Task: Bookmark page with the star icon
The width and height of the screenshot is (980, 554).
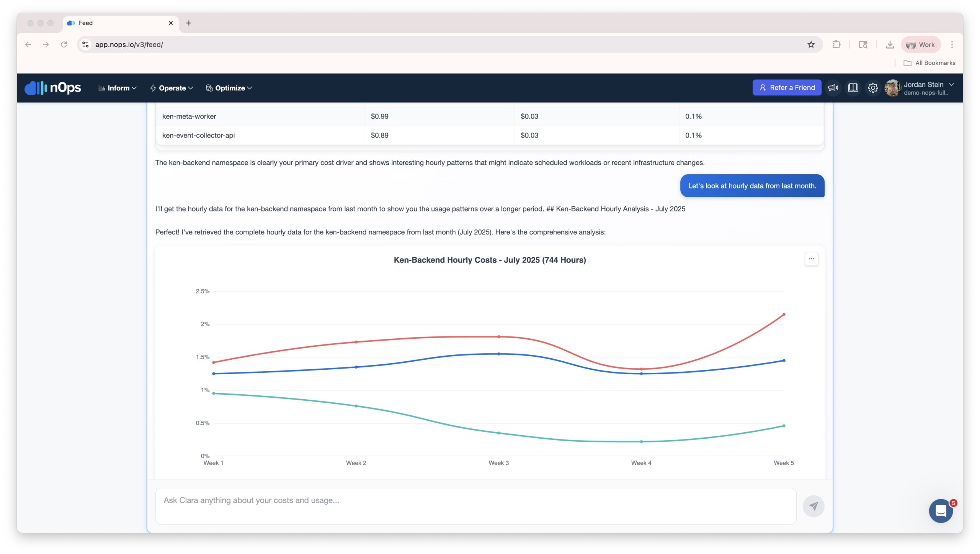Action: [x=811, y=44]
